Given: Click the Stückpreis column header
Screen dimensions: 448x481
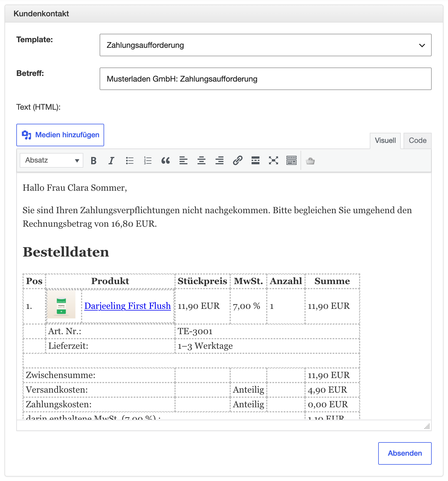Looking at the screenshot, I should pos(202,281).
